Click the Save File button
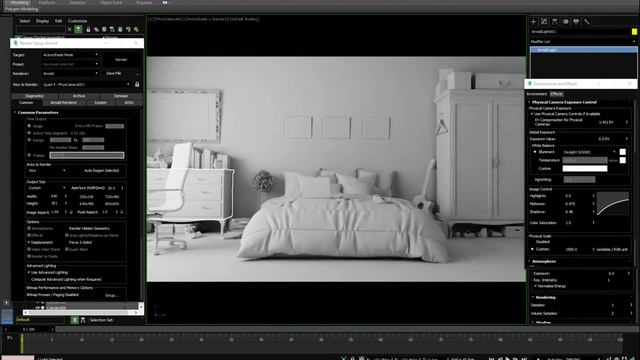 113,73
